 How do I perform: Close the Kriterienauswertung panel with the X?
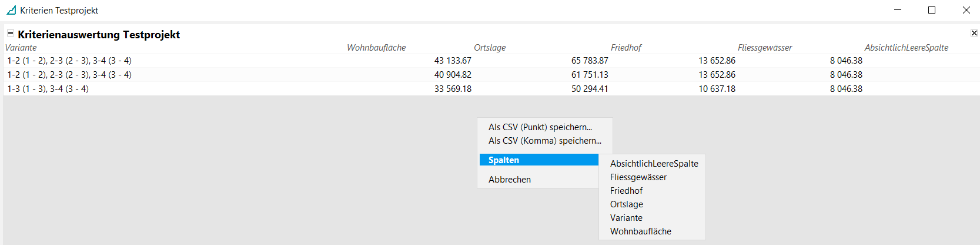974,33
